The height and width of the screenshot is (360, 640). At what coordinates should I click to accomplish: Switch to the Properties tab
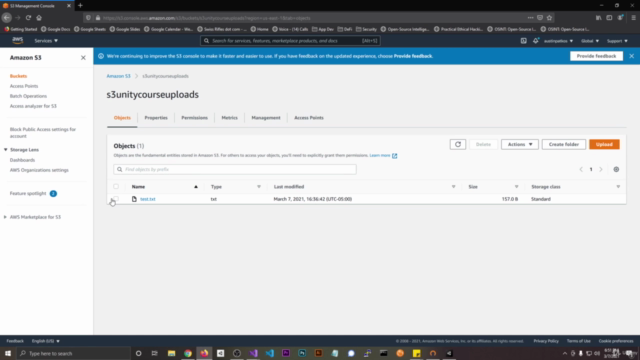click(156, 118)
